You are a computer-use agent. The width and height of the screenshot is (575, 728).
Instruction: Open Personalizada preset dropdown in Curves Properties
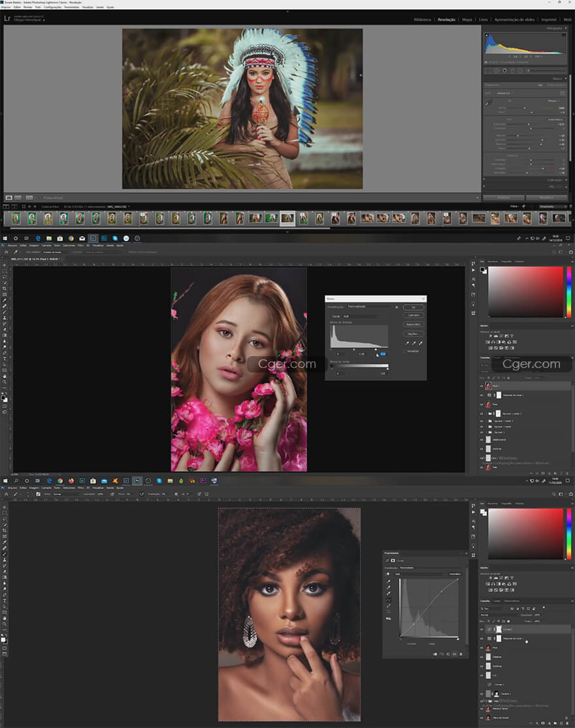click(x=431, y=567)
